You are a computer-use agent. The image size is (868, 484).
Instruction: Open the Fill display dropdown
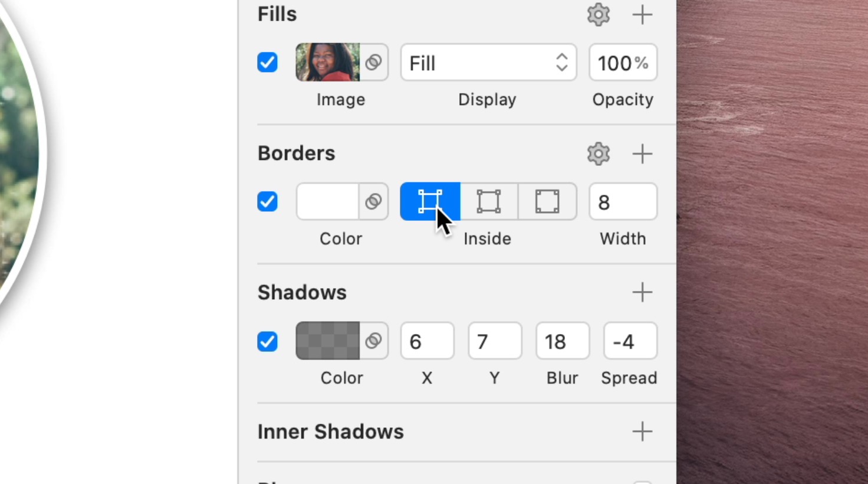point(488,62)
